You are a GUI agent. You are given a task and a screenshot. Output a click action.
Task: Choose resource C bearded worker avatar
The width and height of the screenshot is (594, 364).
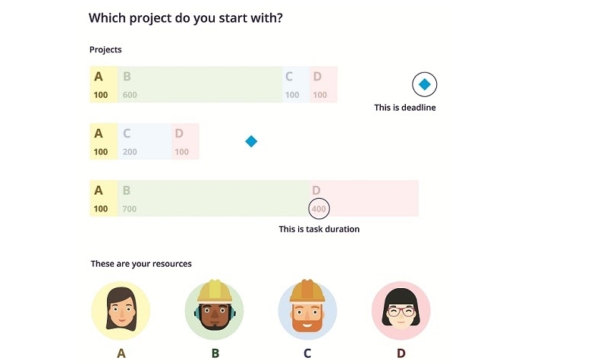307,309
